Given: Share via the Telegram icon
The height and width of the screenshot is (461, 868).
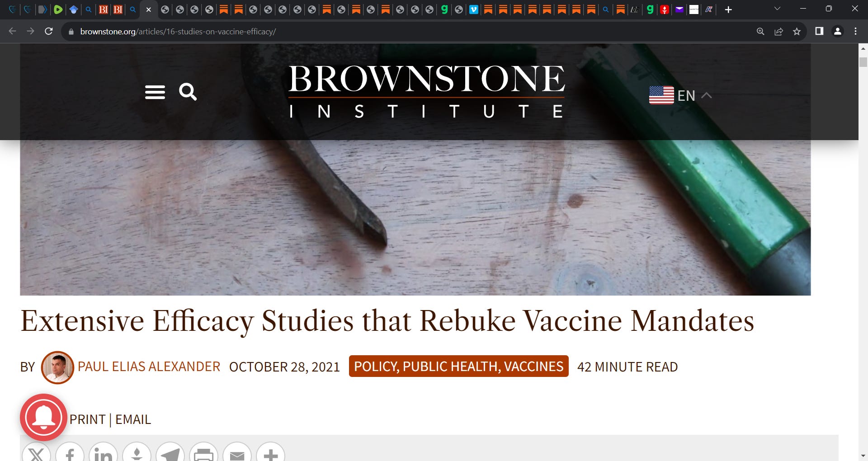Looking at the screenshot, I should tap(170, 452).
